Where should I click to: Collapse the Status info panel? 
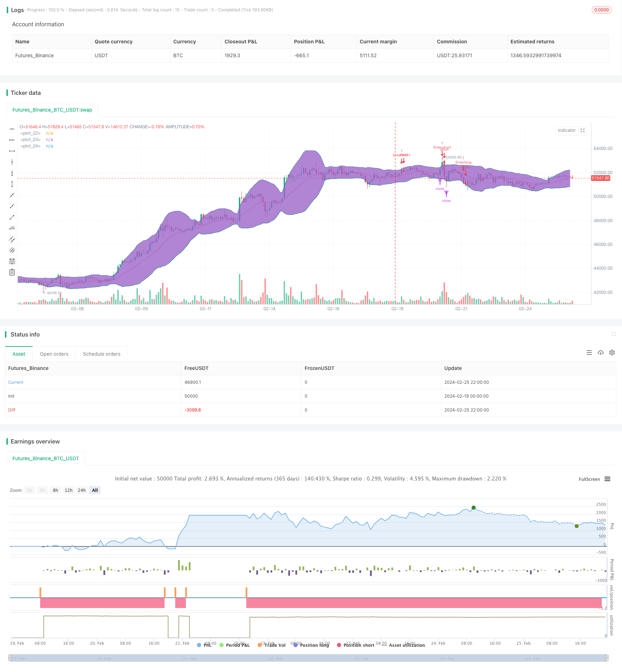coord(613,334)
